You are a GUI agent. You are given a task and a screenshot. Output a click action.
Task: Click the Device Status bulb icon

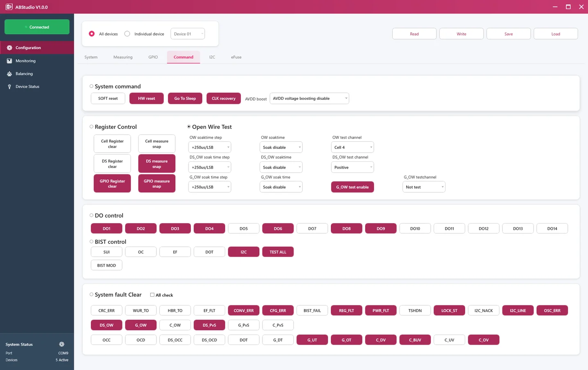click(x=9, y=87)
